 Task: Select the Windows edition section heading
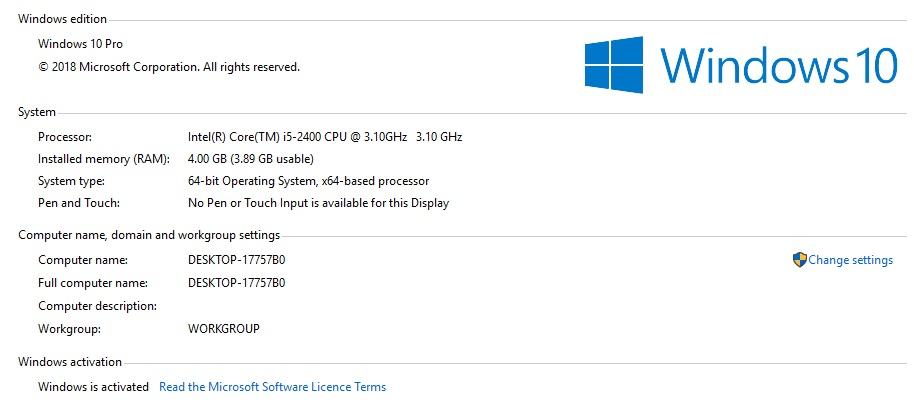pyautogui.click(x=62, y=19)
